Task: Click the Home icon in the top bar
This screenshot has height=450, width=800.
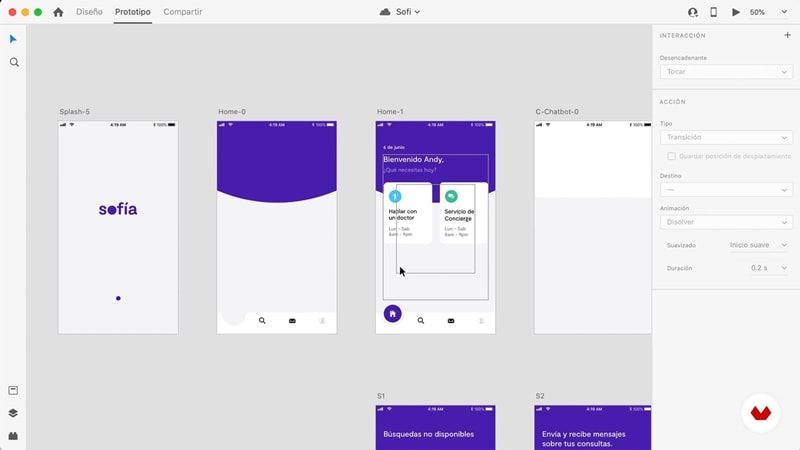Action: point(58,12)
